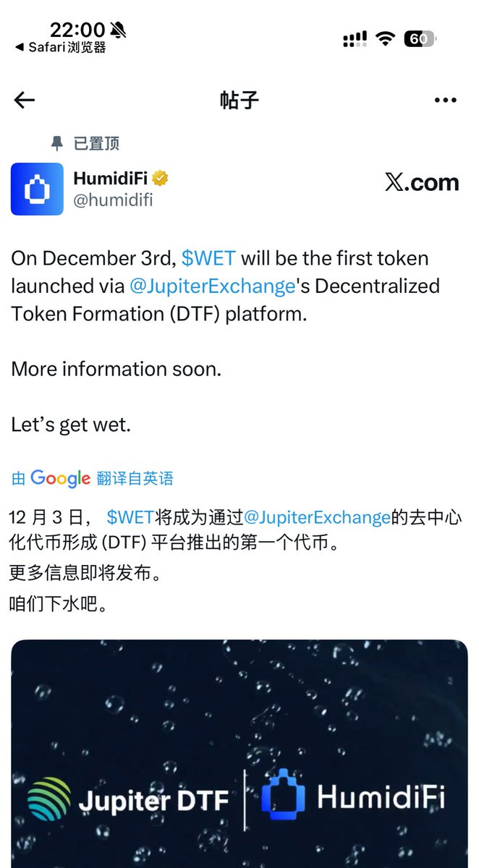This screenshot has height=868, width=479.
Task: Tap the 帖子 page title
Action: click(239, 101)
